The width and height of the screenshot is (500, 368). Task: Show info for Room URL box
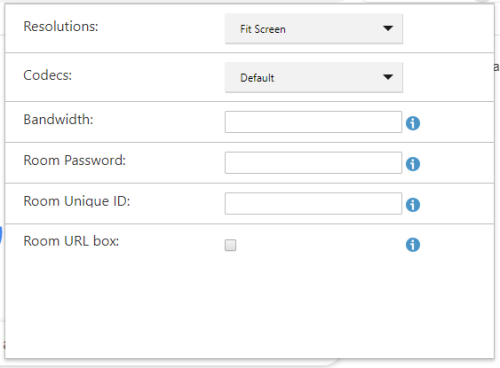pyautogui.click(x=413, y=245)
